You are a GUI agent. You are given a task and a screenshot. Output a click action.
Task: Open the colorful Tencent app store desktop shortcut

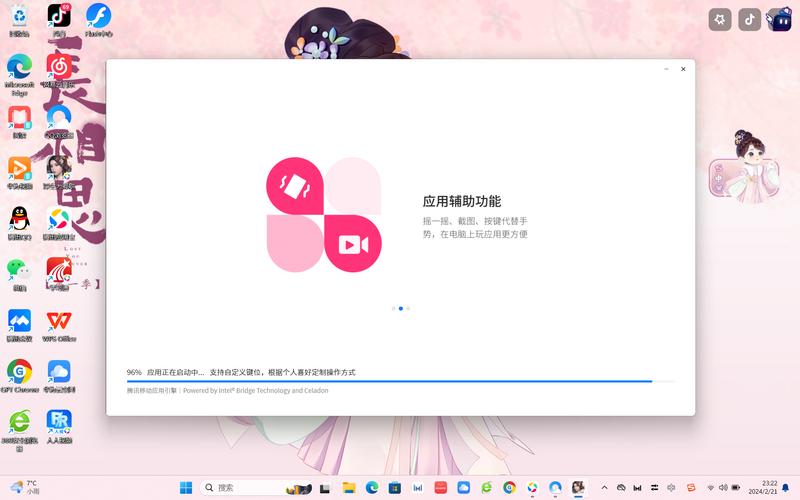click(x=59, y=223)
